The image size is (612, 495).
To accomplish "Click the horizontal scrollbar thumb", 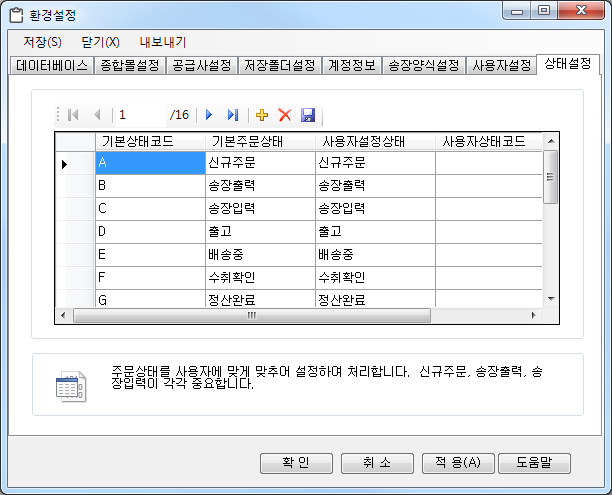I will 252,315.
